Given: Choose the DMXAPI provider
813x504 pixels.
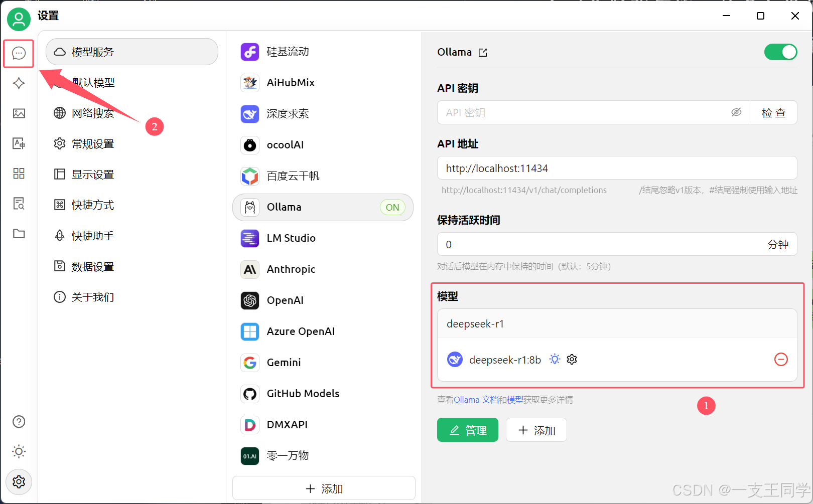Looking at the screenshot, I should click(323, 425).
